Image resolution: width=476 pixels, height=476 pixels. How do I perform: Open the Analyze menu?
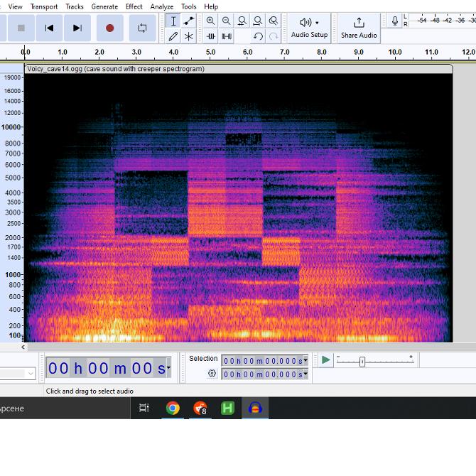point(161,6)
